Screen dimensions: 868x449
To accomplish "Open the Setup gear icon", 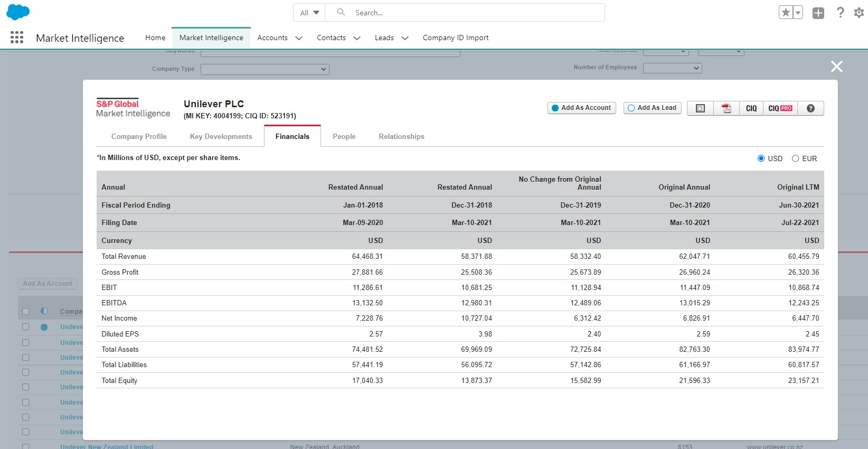I will [859, 13].
